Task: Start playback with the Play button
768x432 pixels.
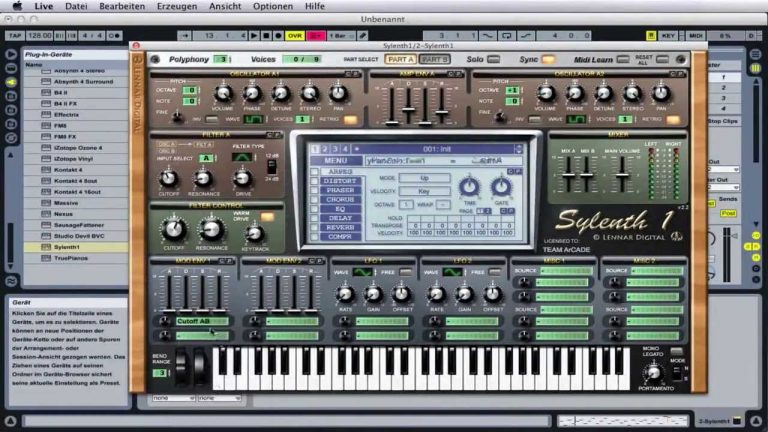Action: [254, 36]
